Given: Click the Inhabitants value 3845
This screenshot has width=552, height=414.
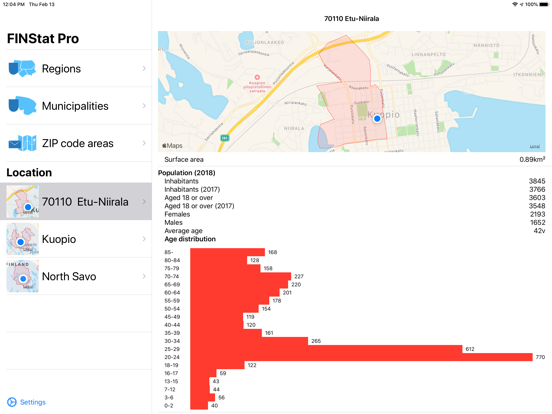Looking at the screenshot, I should click(537, 181).
